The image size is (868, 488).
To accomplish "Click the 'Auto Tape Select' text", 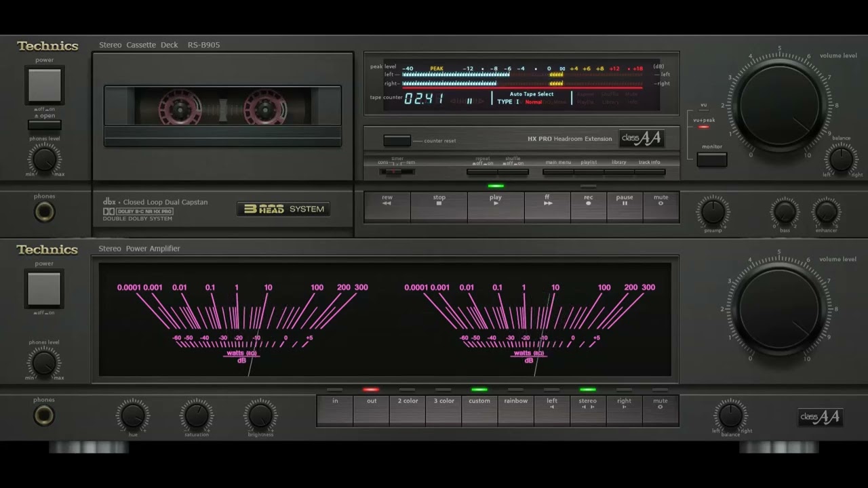I will pyautogui.click(x=532, y=94).
